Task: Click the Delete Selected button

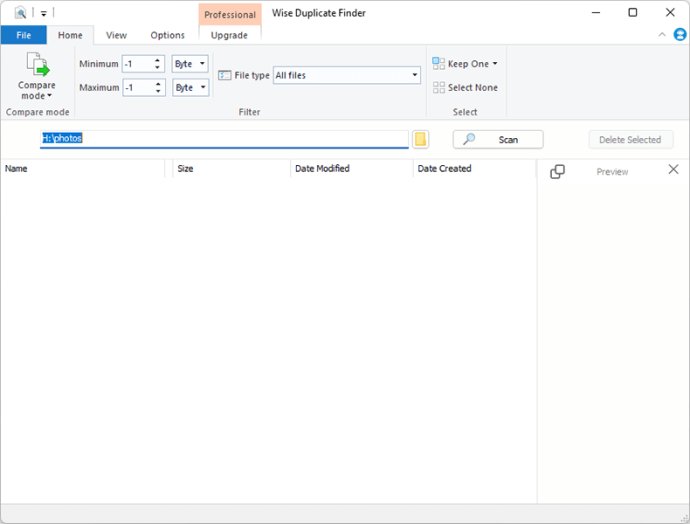Action: tap(630, 139)
